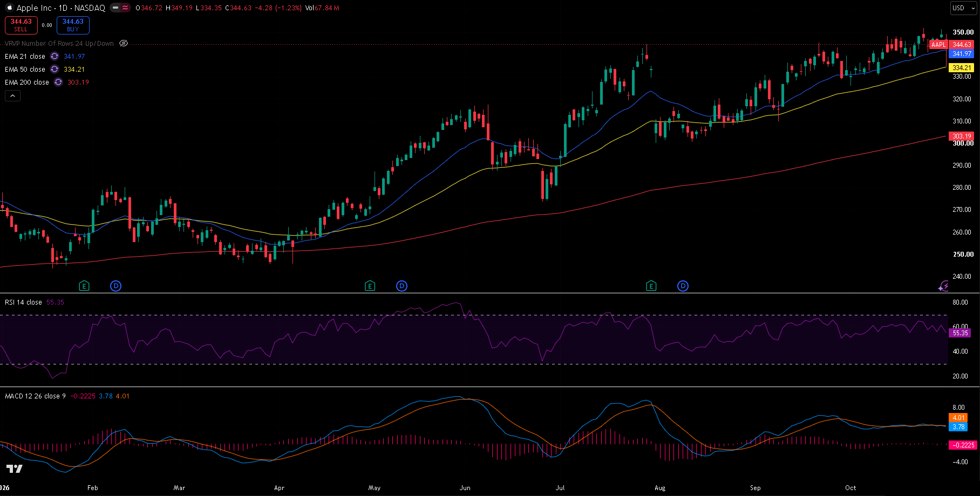Click the EMA 50 refresh icon

click(x=55, y=69)
